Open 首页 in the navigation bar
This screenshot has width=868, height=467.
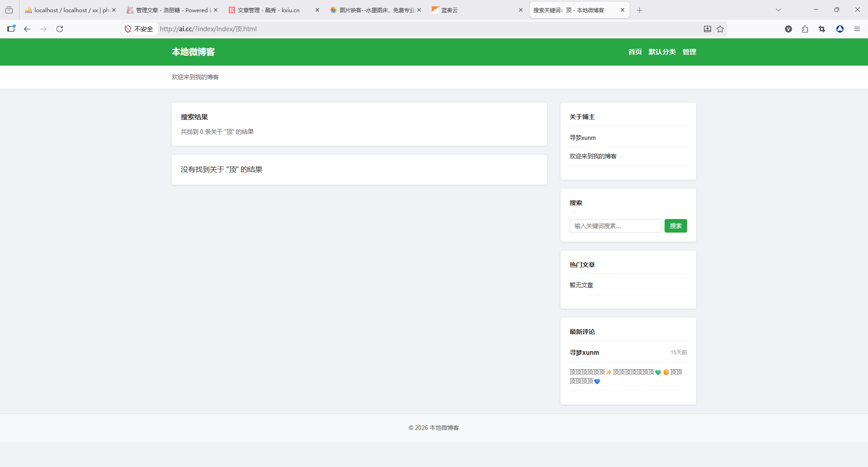pos(635,52)
